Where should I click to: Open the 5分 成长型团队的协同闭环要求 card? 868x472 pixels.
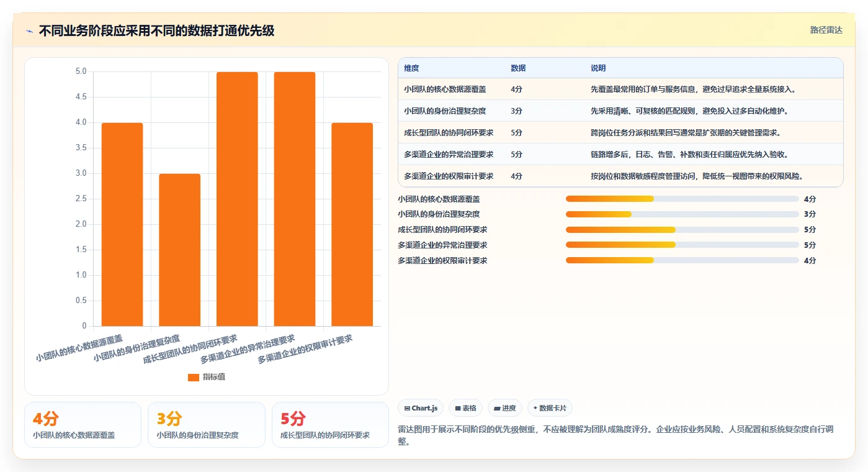pyautogui.click(x=330, y=425)
